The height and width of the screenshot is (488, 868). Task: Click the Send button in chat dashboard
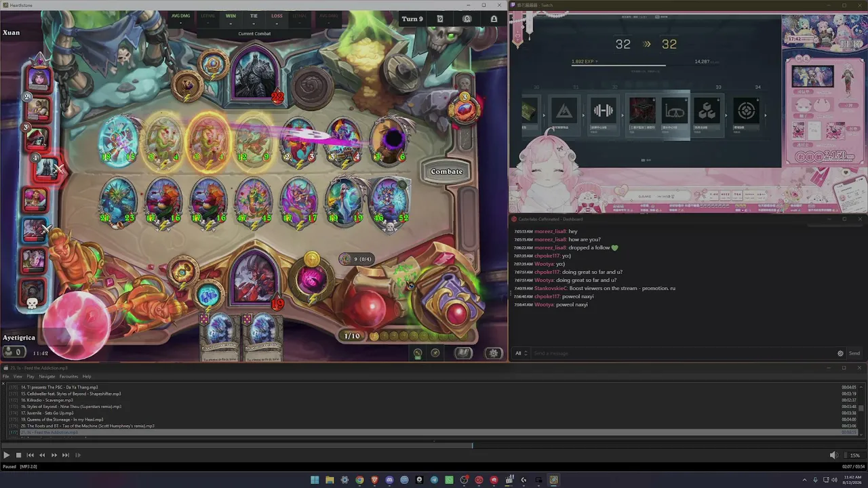pyautogui.click(x=854, y=353)
